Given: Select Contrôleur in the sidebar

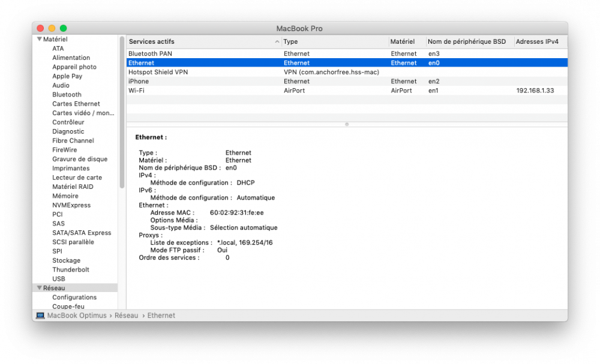Looking at the screenshot, I should (68, 122).
